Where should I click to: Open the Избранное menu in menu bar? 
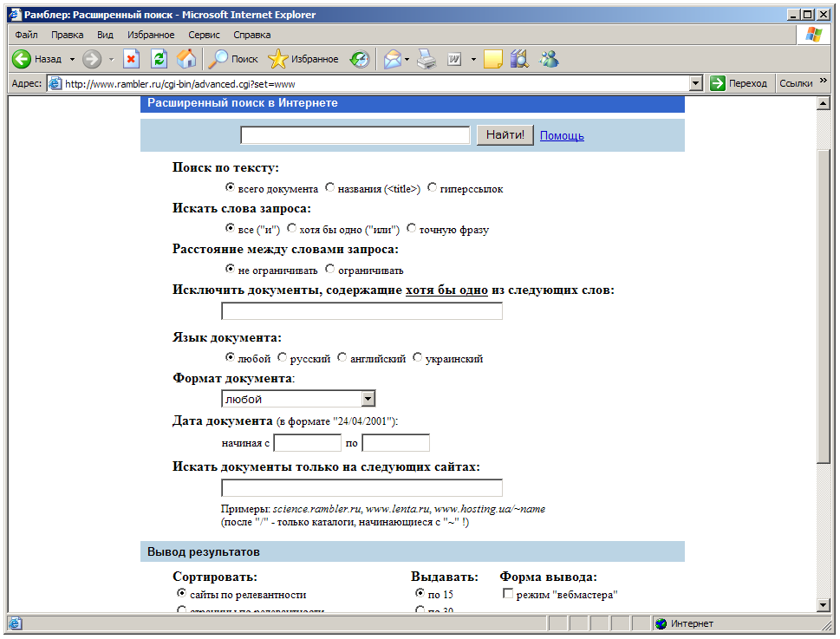coord(151,35)
